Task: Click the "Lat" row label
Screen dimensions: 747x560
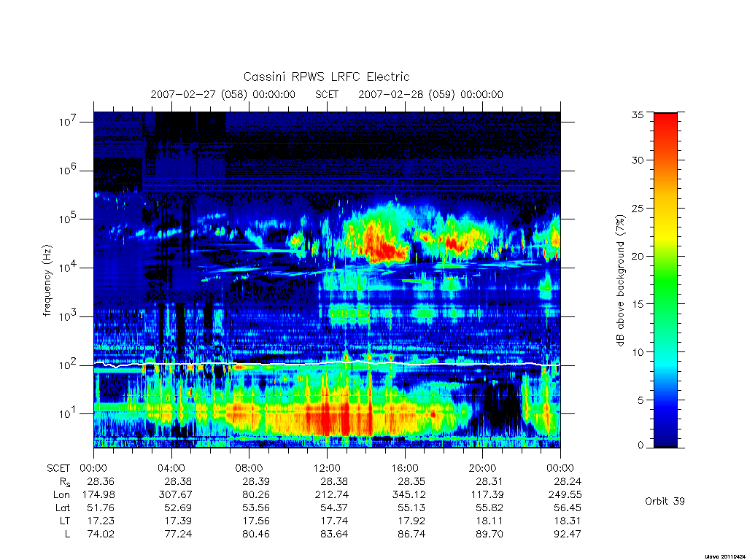Action: click(63, 507)
